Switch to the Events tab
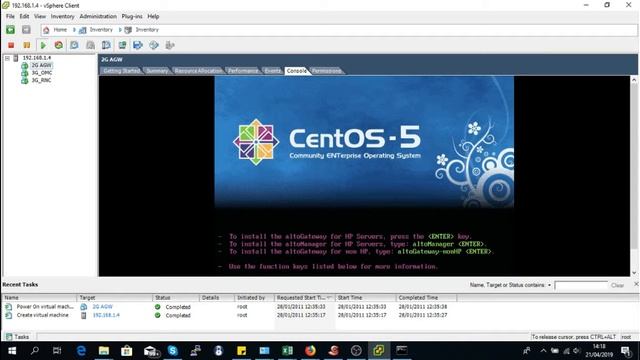Screen dimensions: 640x360 coord(272,71)
